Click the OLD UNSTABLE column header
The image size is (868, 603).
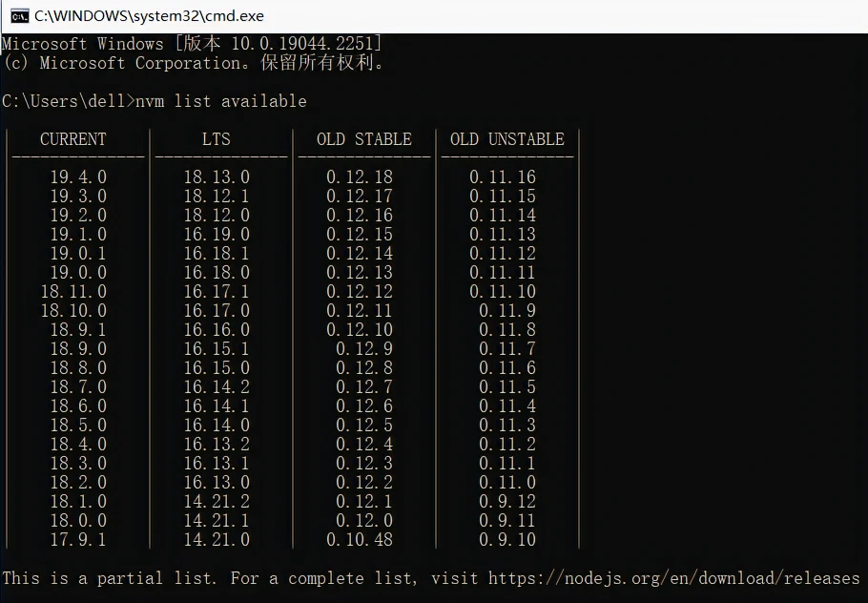pyautogui.click(x=506, y=139)
